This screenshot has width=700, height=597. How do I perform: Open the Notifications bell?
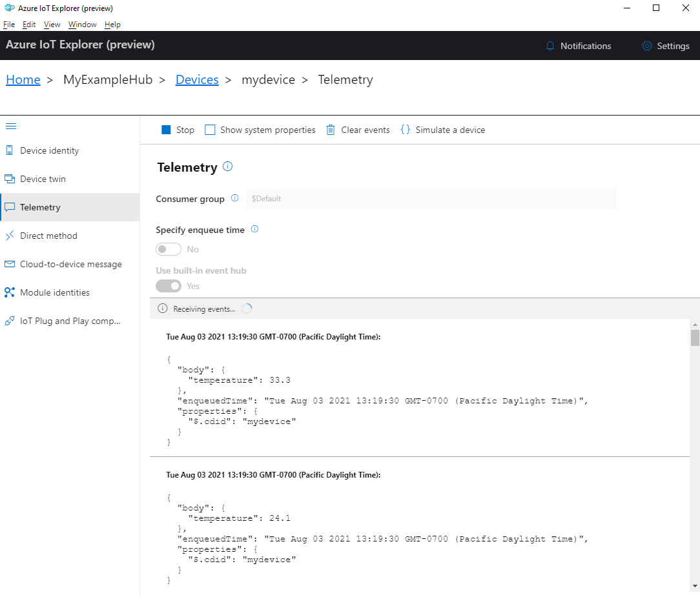(x=578, y=45)
